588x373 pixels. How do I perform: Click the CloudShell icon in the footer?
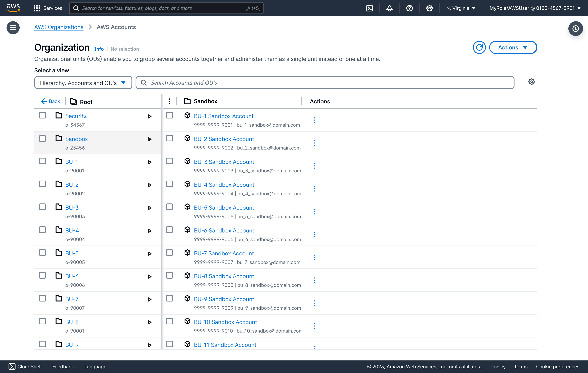click(x=12, y=366)
